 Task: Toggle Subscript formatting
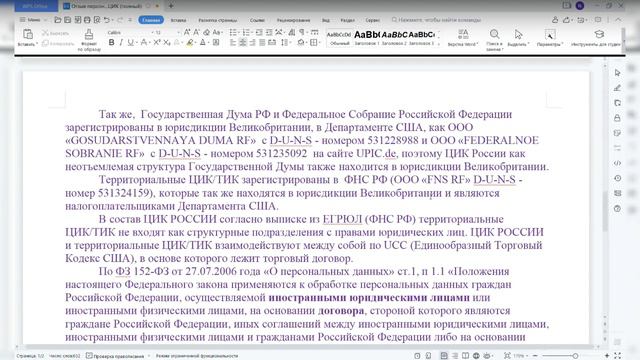[167, 42]
